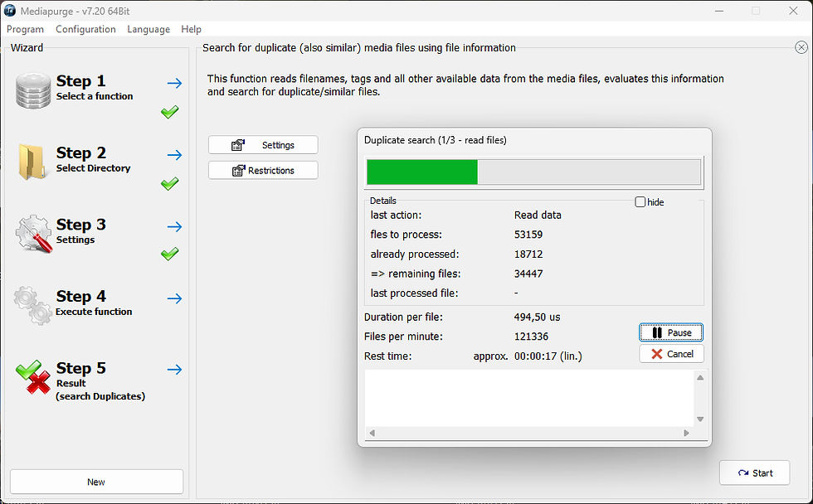Click the files to process value 53159
This screenshot has height=504, width=813.
click(x=528, y=235)
